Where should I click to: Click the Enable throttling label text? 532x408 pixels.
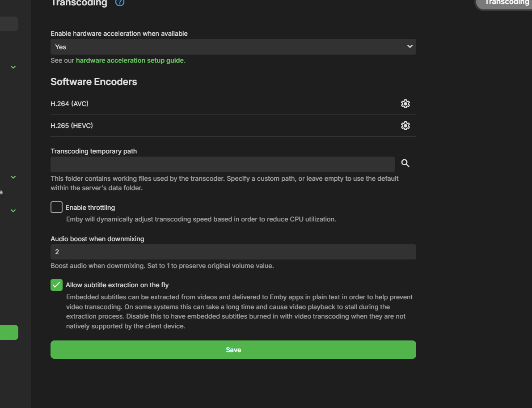click(90, 208)
